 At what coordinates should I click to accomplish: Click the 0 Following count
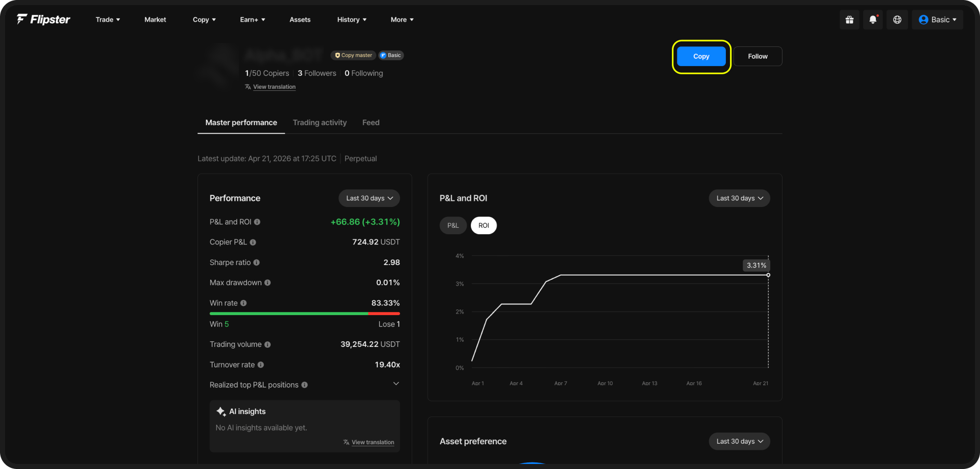click(x=364, y=73)
